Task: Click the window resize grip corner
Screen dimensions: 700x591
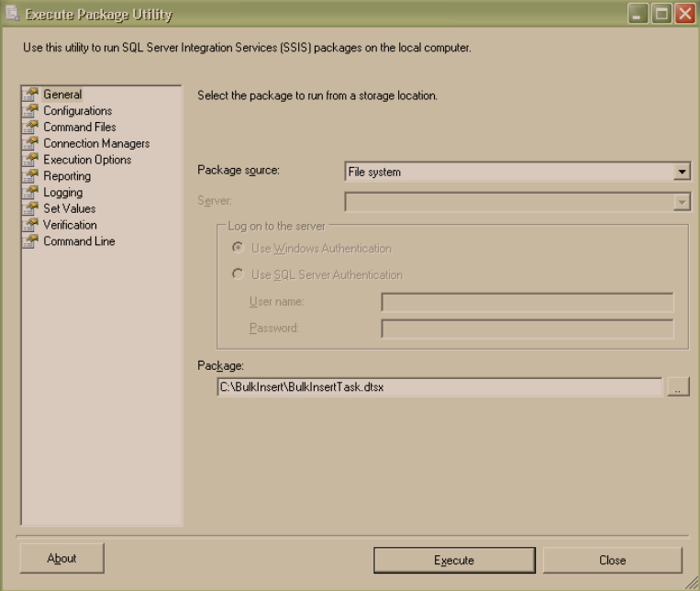Action: tap(692, 583)
